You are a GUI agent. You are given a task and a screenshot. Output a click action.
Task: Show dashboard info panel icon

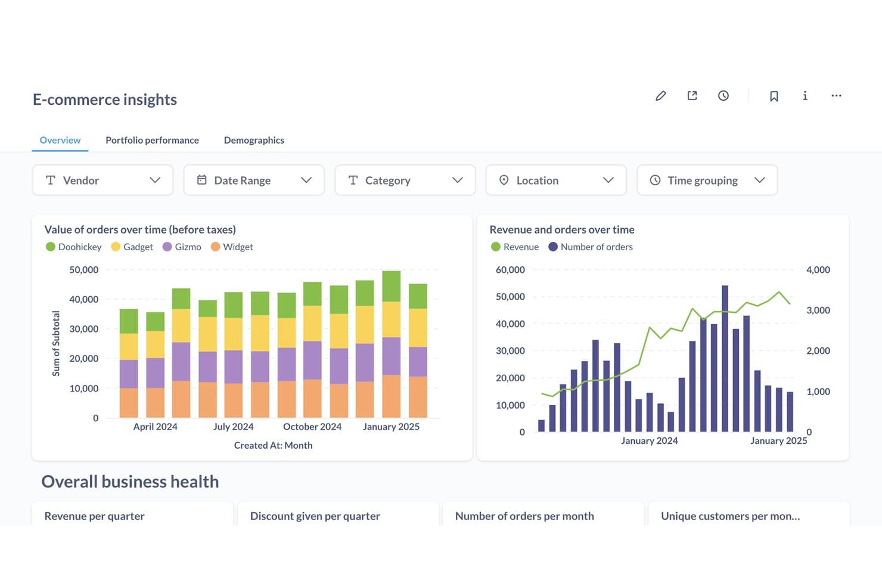(805, 96)
